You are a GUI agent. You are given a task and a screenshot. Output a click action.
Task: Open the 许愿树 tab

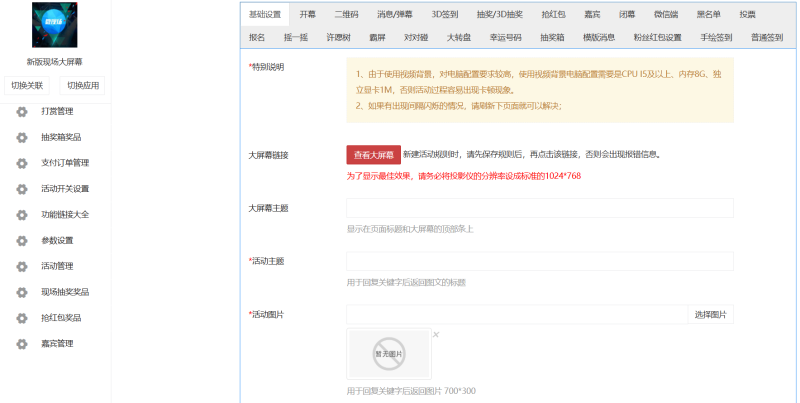338,37
